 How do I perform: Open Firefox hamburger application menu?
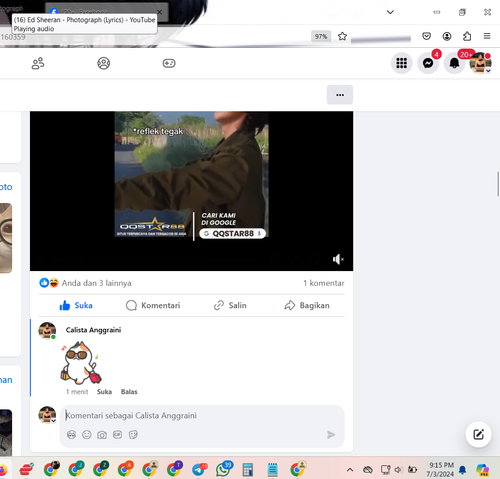pos(487,36)
